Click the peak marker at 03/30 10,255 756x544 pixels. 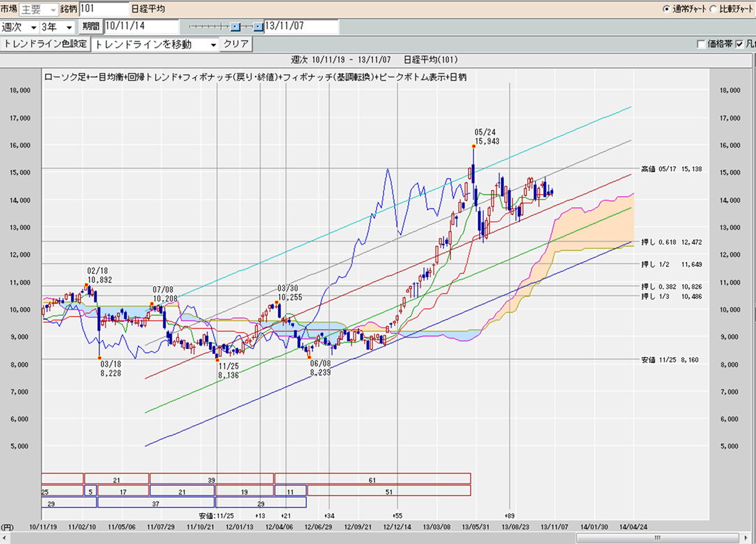(x=277, y=302)
